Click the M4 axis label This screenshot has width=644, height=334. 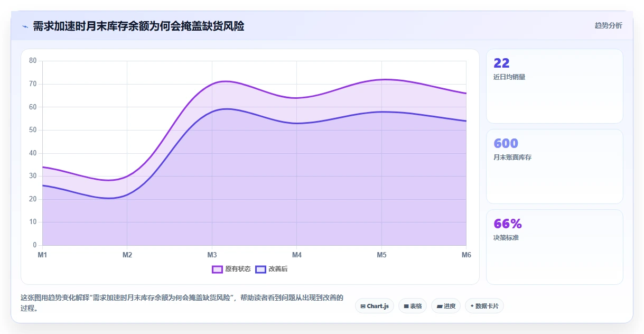[297, 255]
